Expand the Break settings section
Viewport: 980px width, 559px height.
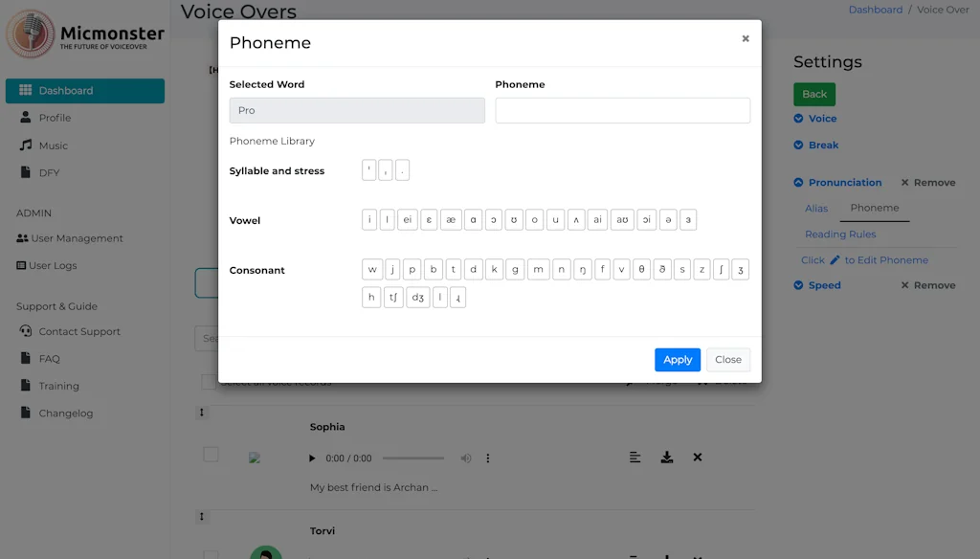799,145
